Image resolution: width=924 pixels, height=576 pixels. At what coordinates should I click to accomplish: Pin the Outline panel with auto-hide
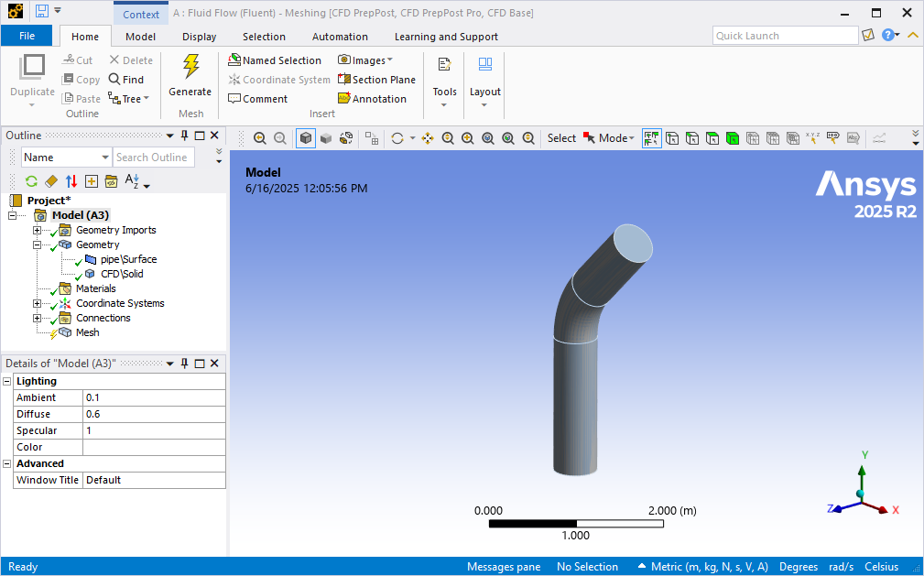tap(184, 136)
